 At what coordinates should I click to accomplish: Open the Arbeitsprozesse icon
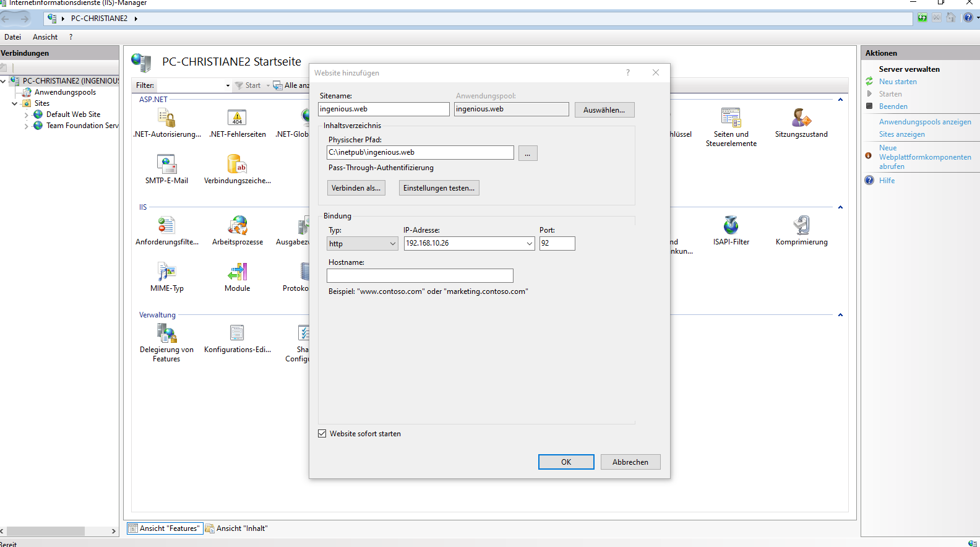click(x=238, y=225)
